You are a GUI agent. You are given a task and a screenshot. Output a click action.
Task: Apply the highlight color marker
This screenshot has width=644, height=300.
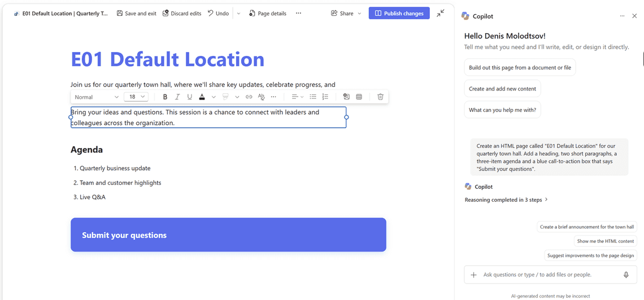(225, 97)
